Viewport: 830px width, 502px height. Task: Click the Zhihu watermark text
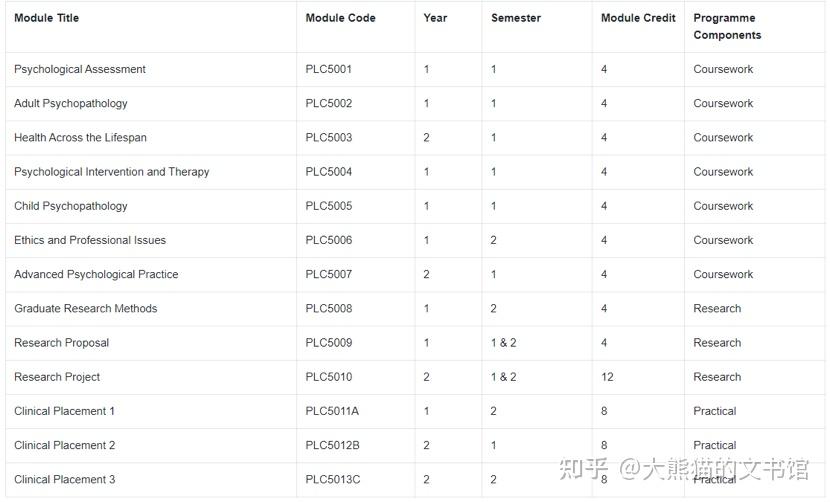coord(684,469)
